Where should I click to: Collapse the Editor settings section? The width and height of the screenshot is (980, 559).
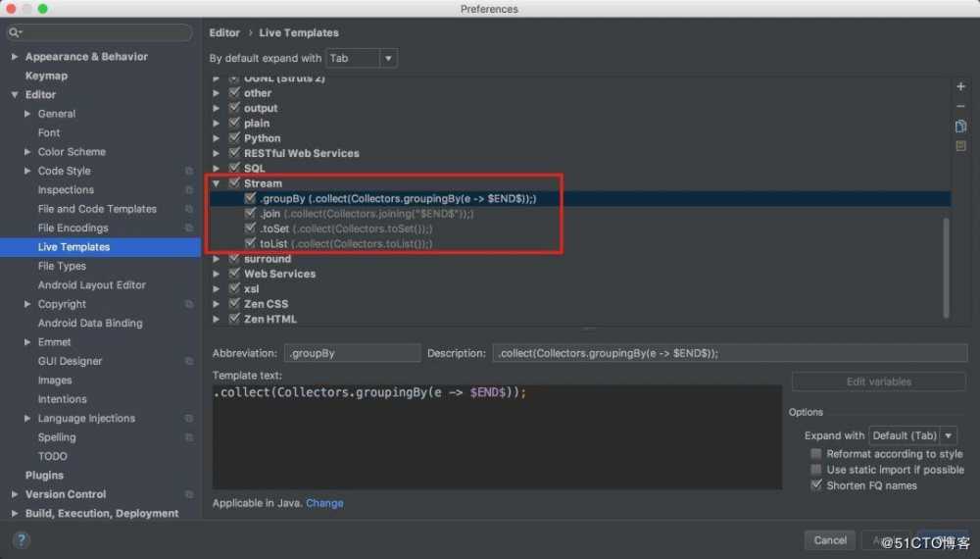coord(15,94)
